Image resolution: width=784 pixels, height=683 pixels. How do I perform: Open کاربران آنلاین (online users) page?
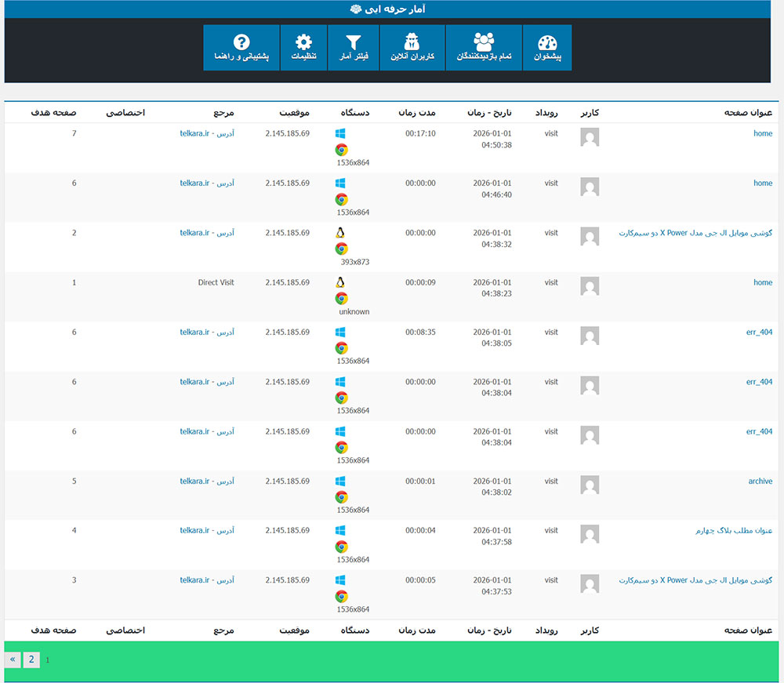412,48
